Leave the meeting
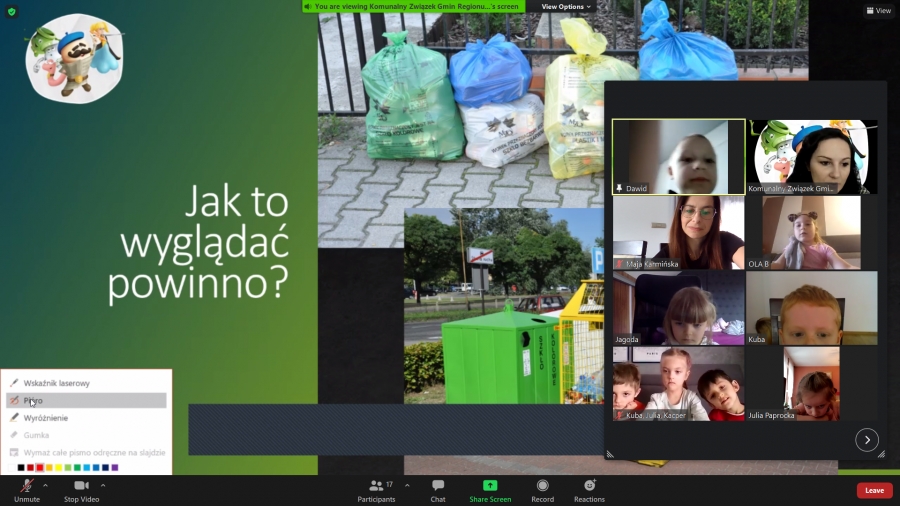The width and height of the screenshot is (900, 506). 874,491
